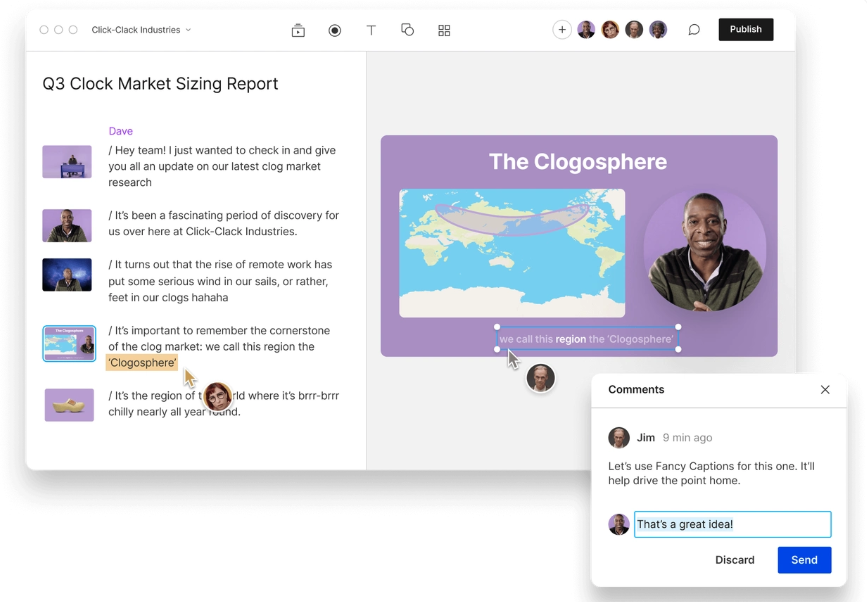Click the highlighted 'Clogosphere' word in script
867x602 pixels.
[x=142, y=363]
